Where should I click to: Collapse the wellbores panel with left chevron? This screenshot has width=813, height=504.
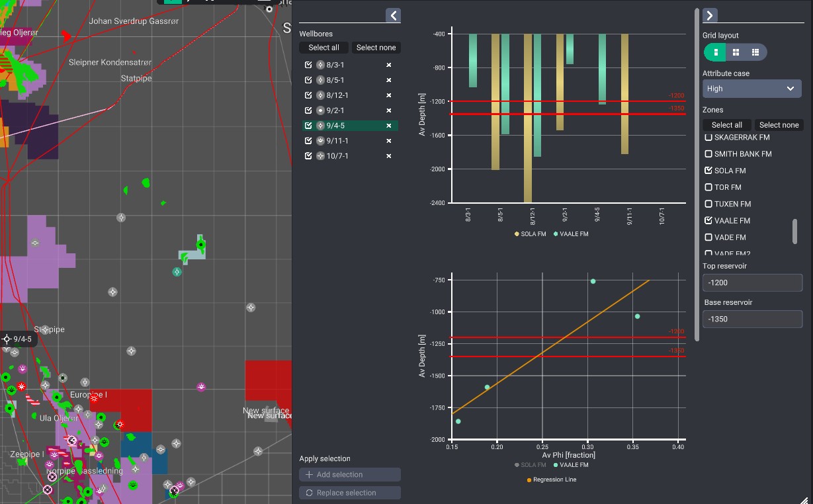point(393,15)
